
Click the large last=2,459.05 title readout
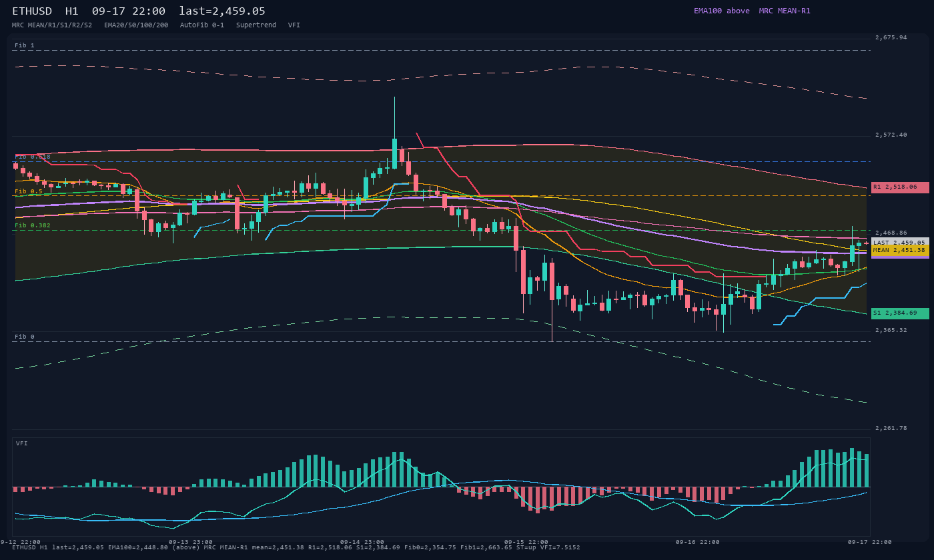[x=222, y=11]
